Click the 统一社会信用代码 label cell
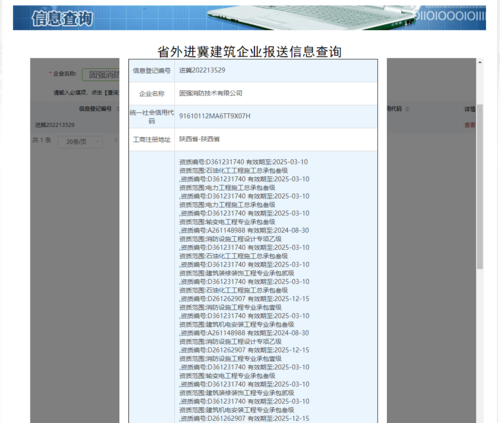The height and width of the screenshot is (423, 500). 152,117
